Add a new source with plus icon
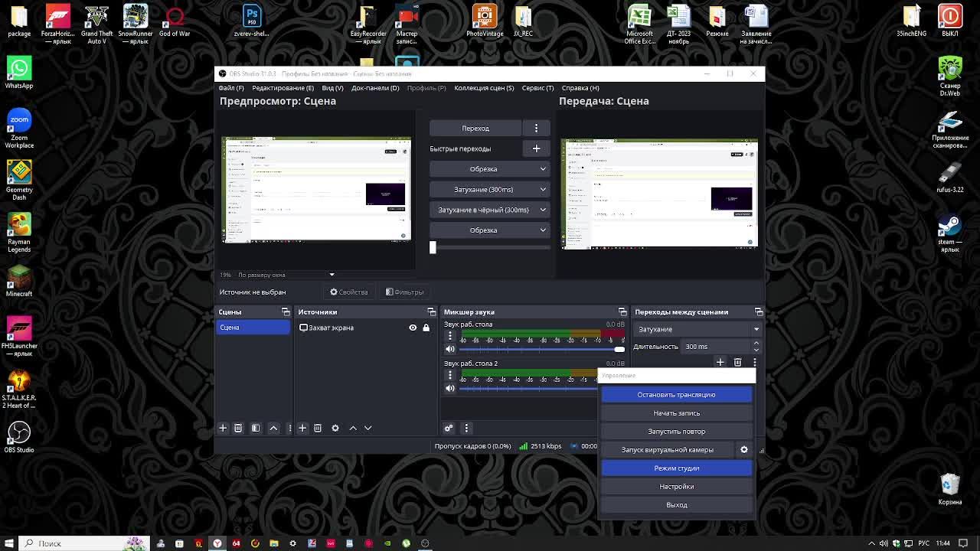 click(302, 428)
